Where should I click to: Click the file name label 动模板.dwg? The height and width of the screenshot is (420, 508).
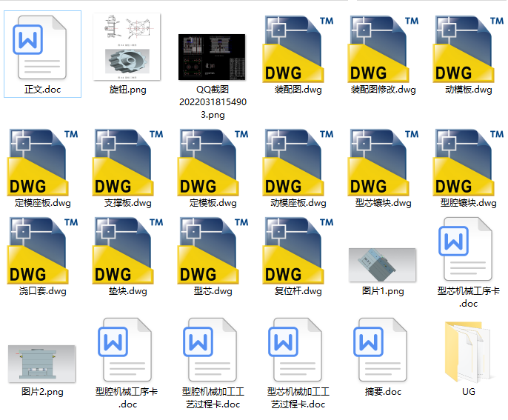(x=469, y=90)
